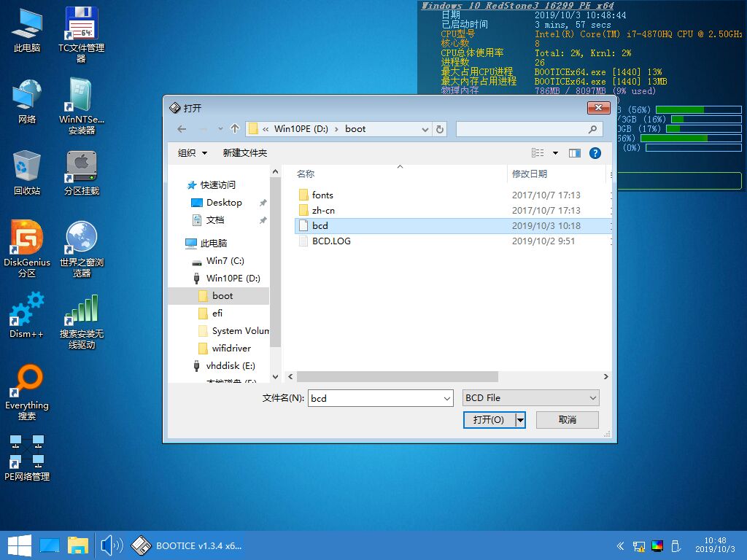Refresh the boot folder view

click(440, 129)
